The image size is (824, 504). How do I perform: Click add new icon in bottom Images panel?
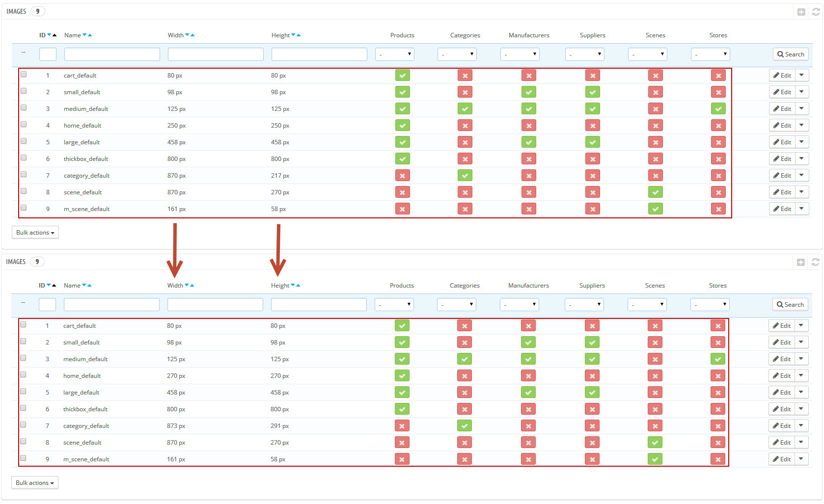pos(800,262)
